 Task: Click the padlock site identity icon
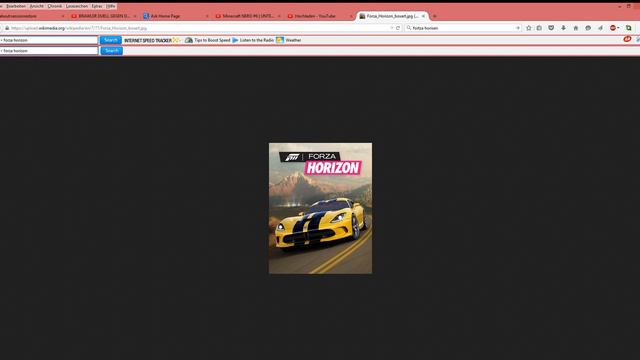(7, 28)
